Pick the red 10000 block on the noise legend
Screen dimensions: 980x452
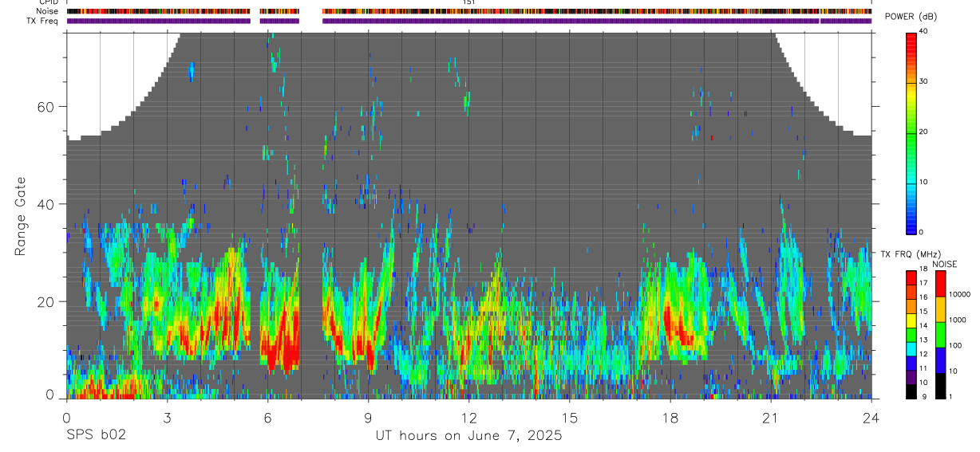pyautogui.click(x=940, y=284)
